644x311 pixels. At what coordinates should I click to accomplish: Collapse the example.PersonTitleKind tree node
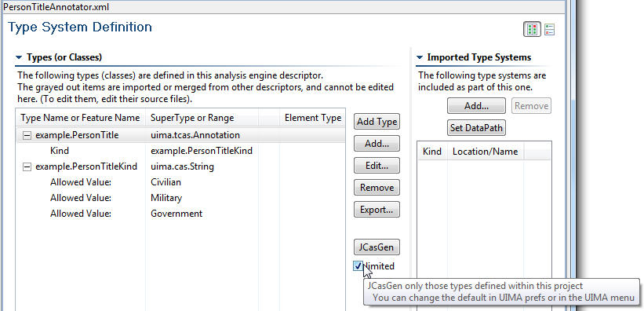point(27,167)
